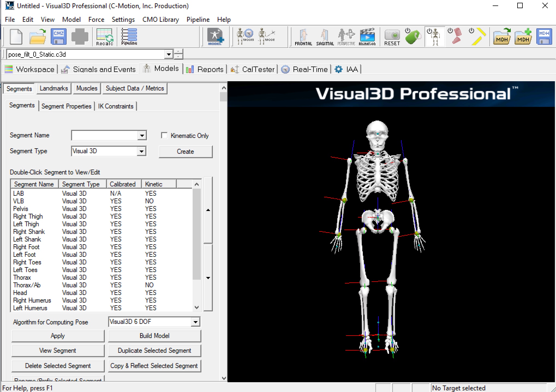
Task: Open the CalTester tab
Action: tap(253, 69)
